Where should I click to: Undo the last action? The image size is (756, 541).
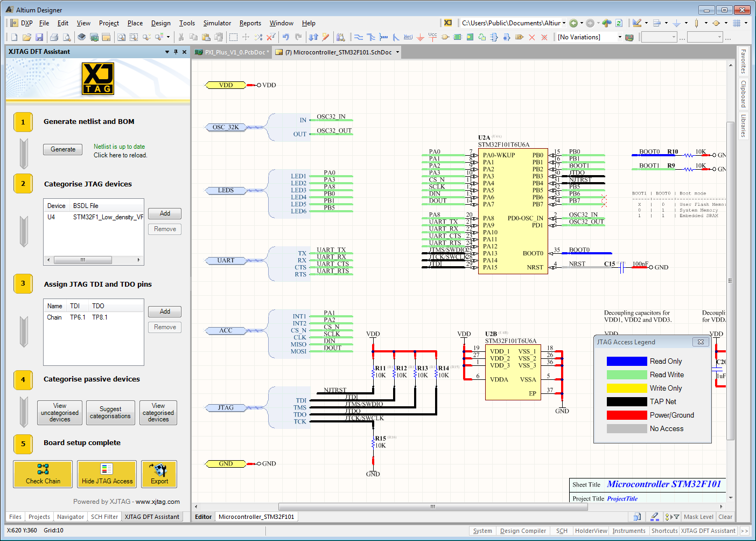(286, 37)
